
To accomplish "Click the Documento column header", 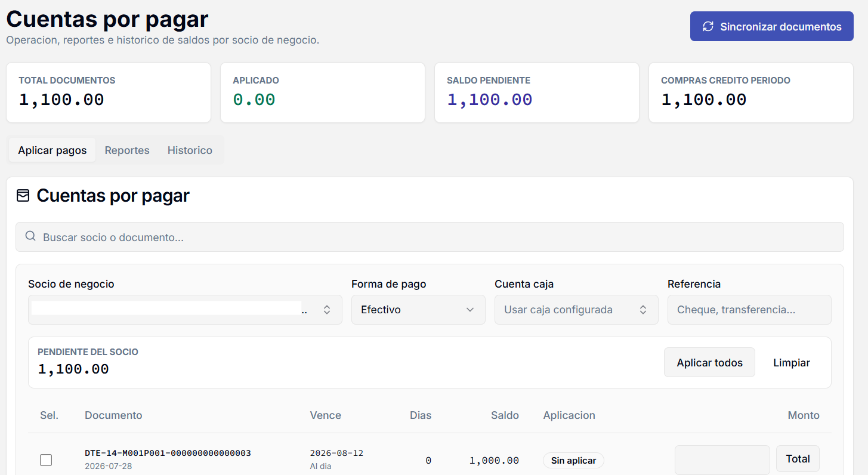I will coord(113,415).
